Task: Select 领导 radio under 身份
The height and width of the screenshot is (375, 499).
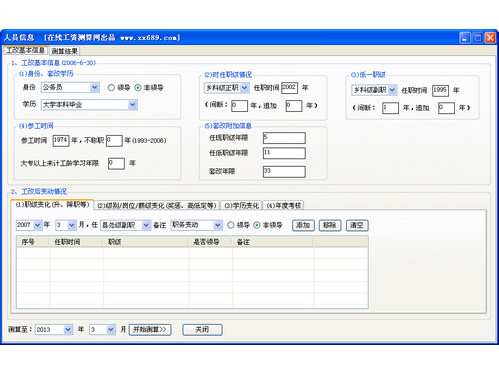Action: pyautogui.click(x=111, y=88)
